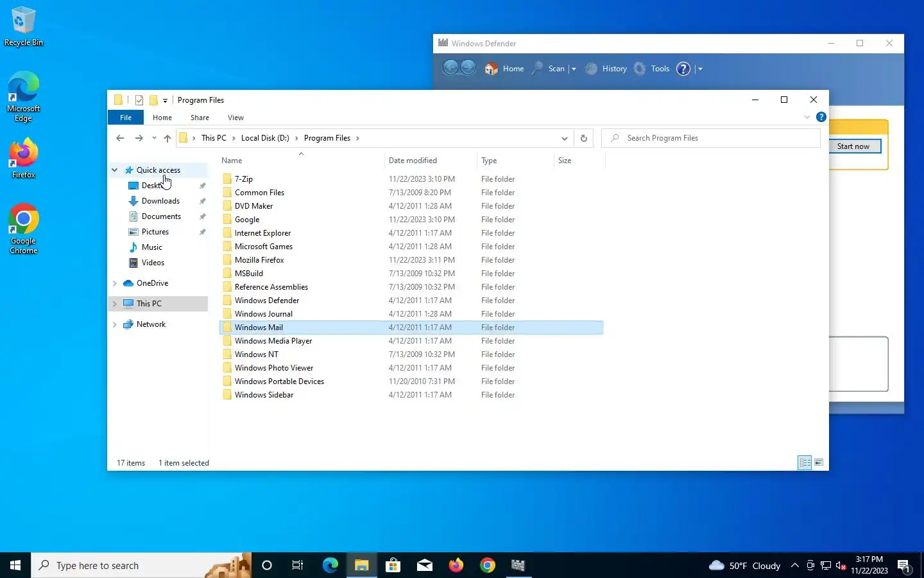
Task: Open Windows Defender taskbar button
Action: (518, 565)
